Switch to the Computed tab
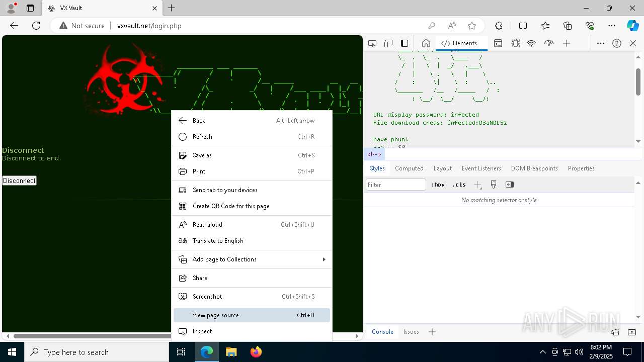644x362 pixels. (409, 168)
